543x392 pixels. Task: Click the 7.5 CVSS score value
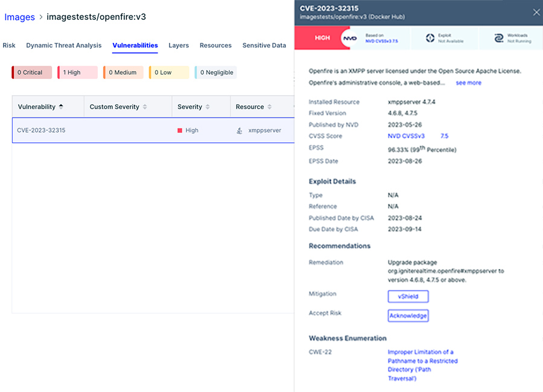(x=444, y=136)
